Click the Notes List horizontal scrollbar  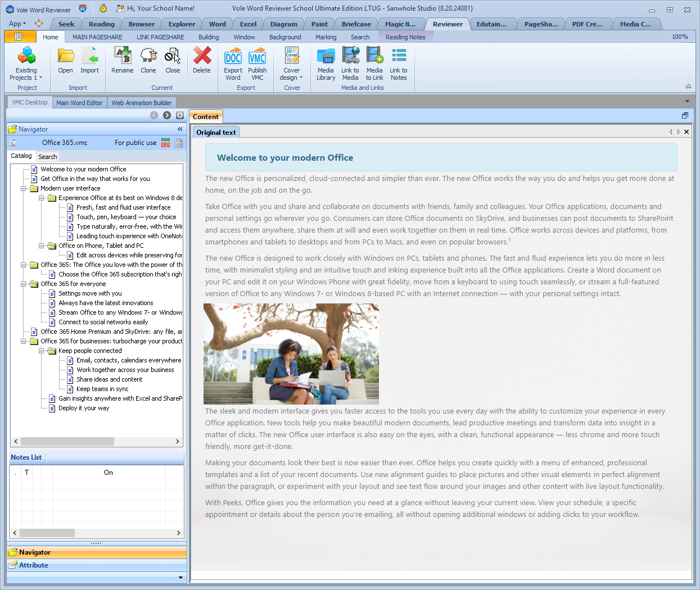click(97, 533)
